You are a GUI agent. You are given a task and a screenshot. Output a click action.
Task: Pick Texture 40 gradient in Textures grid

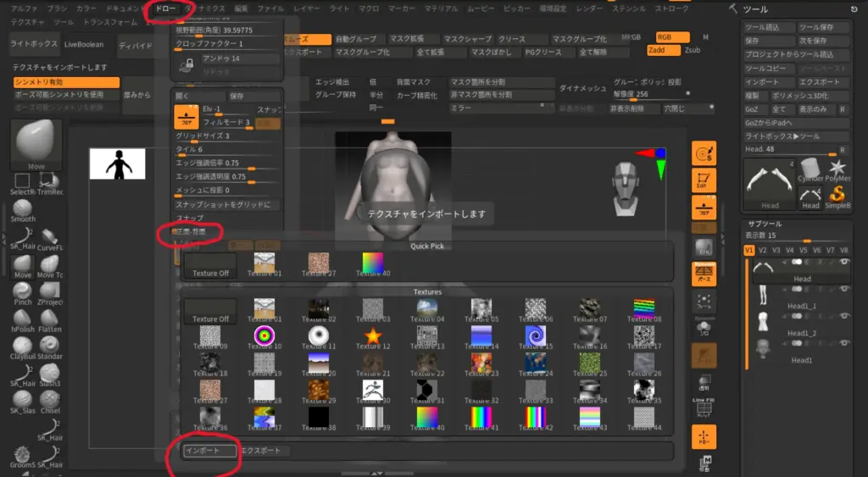(427, 420)
